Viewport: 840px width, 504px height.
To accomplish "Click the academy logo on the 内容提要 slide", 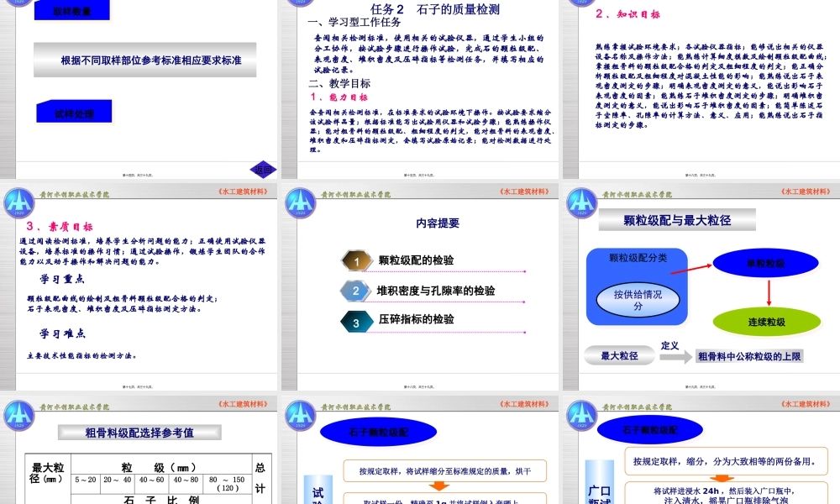I will (x=299, y=202).
